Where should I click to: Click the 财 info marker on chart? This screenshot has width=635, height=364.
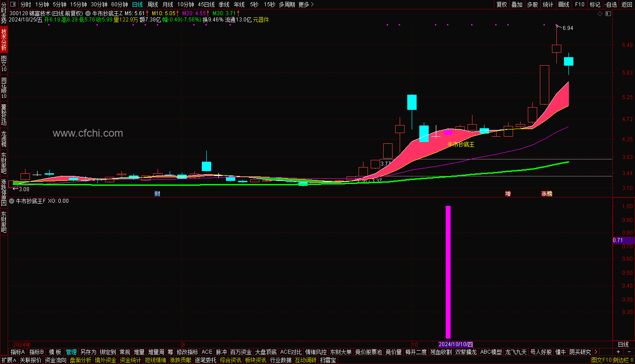point(157,194)
